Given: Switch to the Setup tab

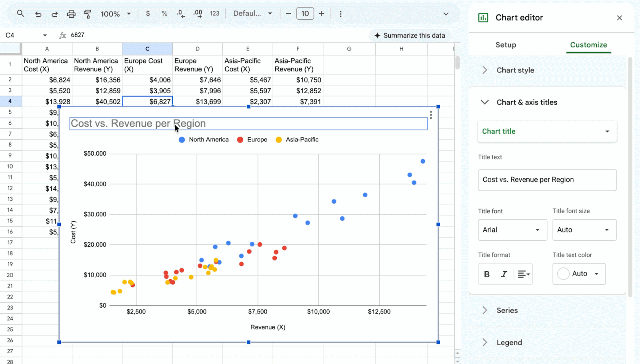Looking at the screenshot, I should pyautogui.click(x=506, y=45).
